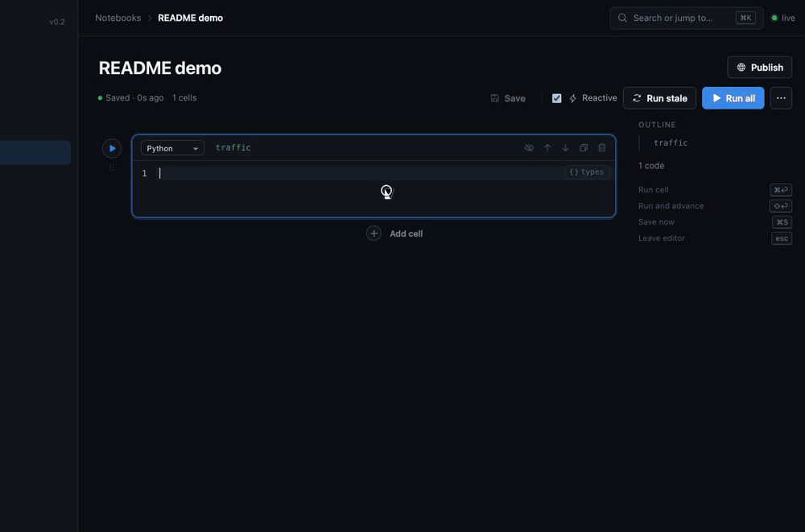805x532 pixels.
Task: Run all cells
Action: (x=733, y=98)
